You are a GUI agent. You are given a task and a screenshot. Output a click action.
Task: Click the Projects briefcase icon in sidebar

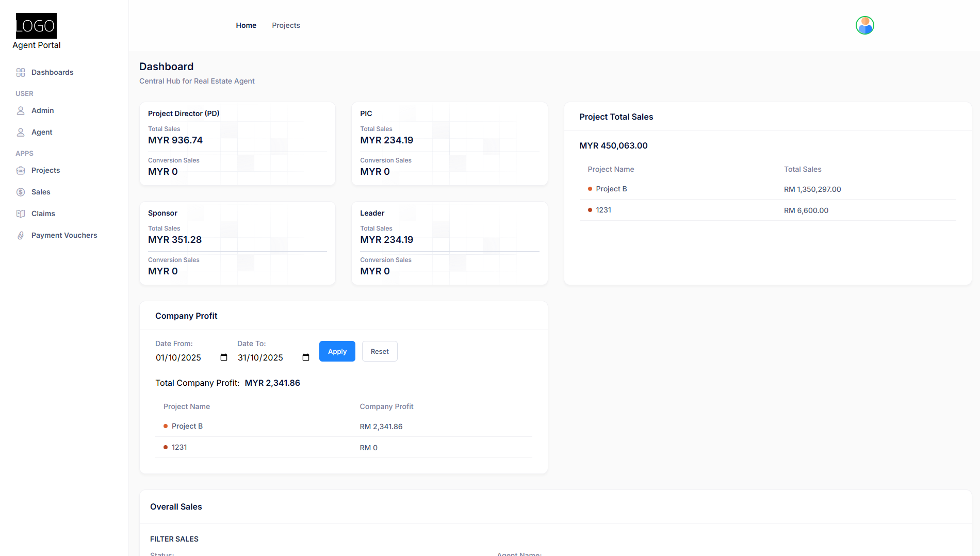pyautogui.click(x=21, y=170)
